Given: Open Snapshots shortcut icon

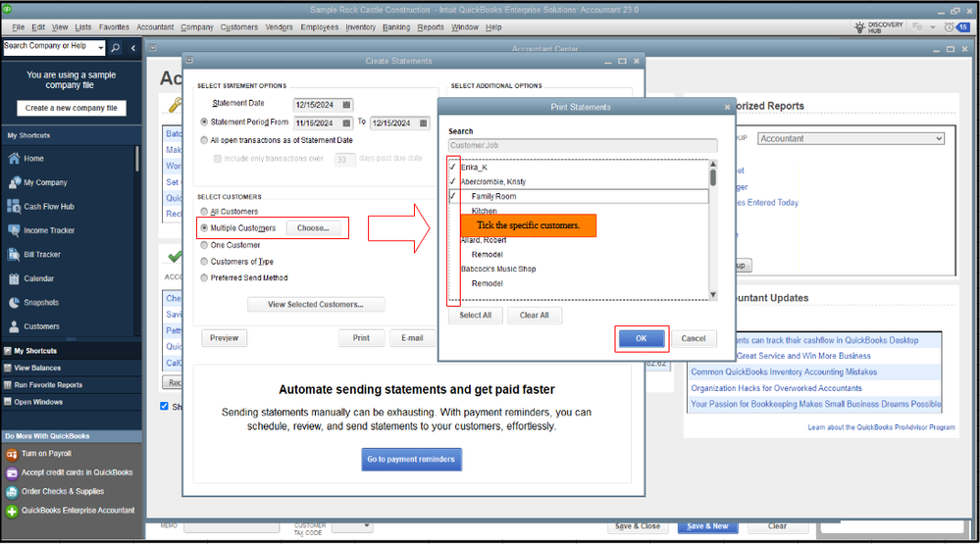Looking at the screenshot, I should [x=14, y=302].
